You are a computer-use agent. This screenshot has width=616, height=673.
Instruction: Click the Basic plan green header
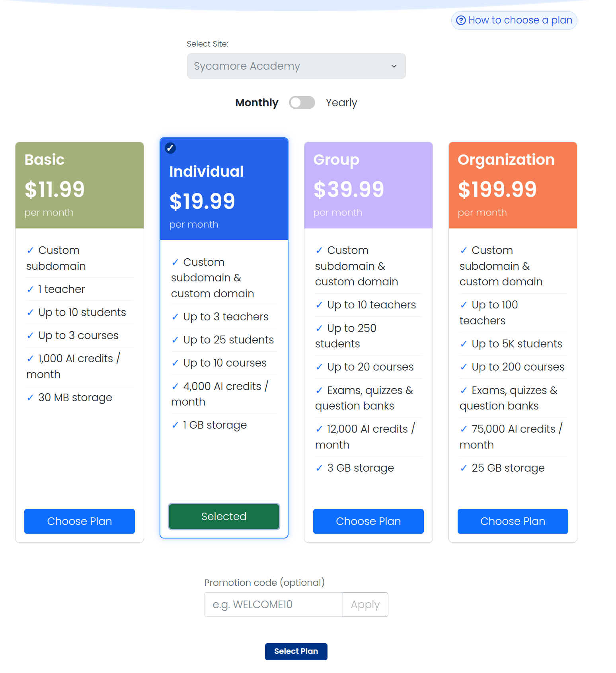[80, 185]
